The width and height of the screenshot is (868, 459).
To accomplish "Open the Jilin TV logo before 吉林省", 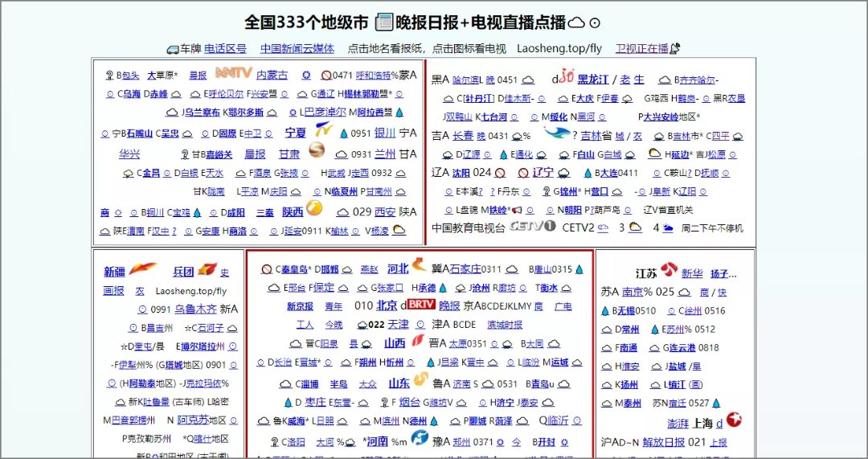I will (x=556, y=133).
